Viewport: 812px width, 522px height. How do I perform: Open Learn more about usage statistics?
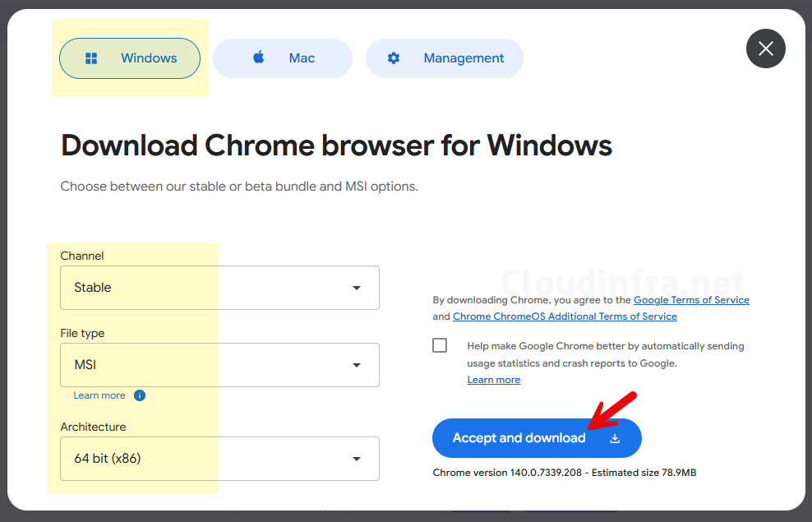click(x=493, y=380)
